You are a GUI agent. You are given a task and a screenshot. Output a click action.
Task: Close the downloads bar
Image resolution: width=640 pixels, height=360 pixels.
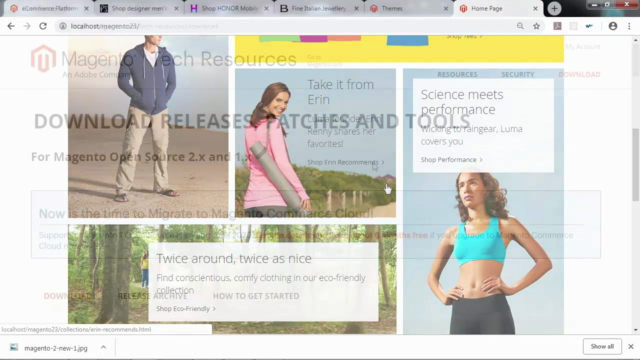[x=631, y=347]
